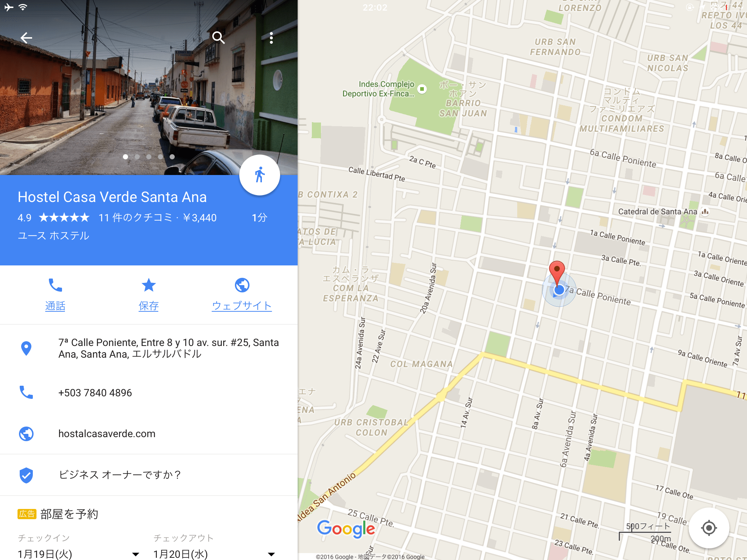Viewport: 747px width, 560px height.
Task: Open search with the magnifier icon
Action: pyautogui.click(x=218, y=37)
